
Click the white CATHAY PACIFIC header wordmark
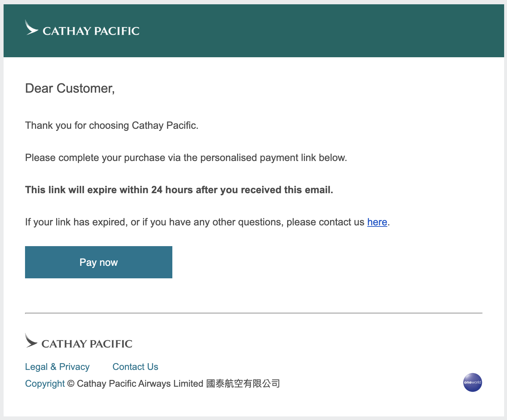click(91, 31)
